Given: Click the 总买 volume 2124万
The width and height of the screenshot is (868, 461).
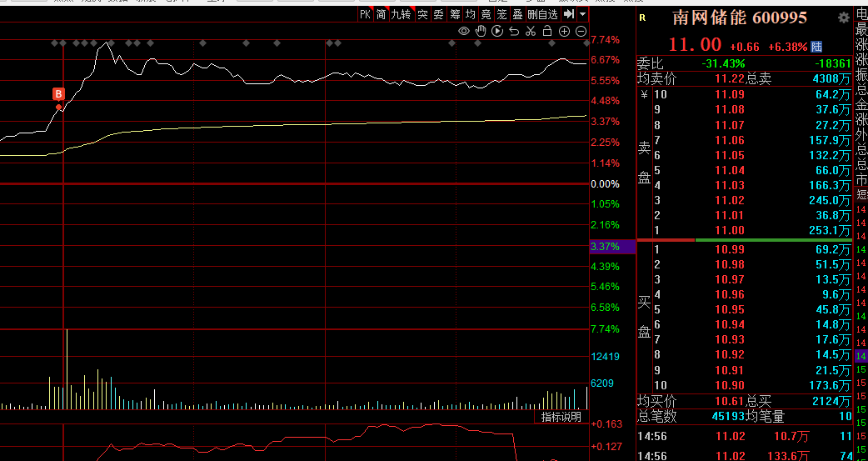Looking at the screenshot, I should [x=832, y=401].
